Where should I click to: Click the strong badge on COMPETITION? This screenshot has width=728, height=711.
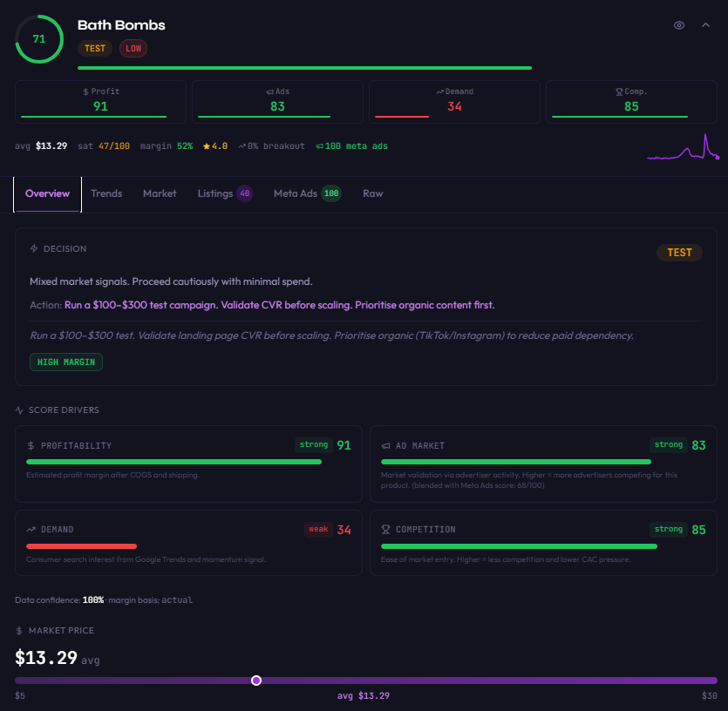pos(669,529)
